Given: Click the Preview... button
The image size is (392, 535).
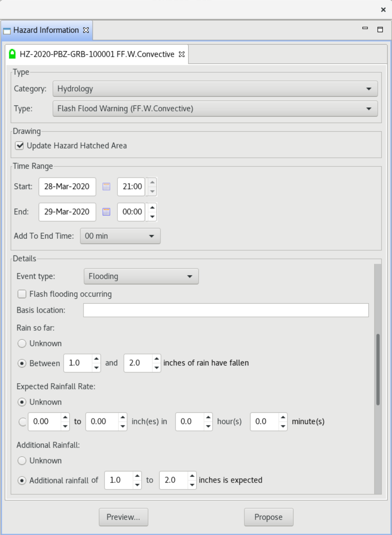Looking at the screenshot, I should click(123, 517).
